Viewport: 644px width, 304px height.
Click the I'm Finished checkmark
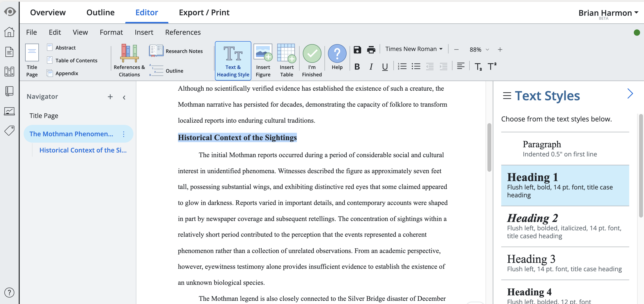312,60
